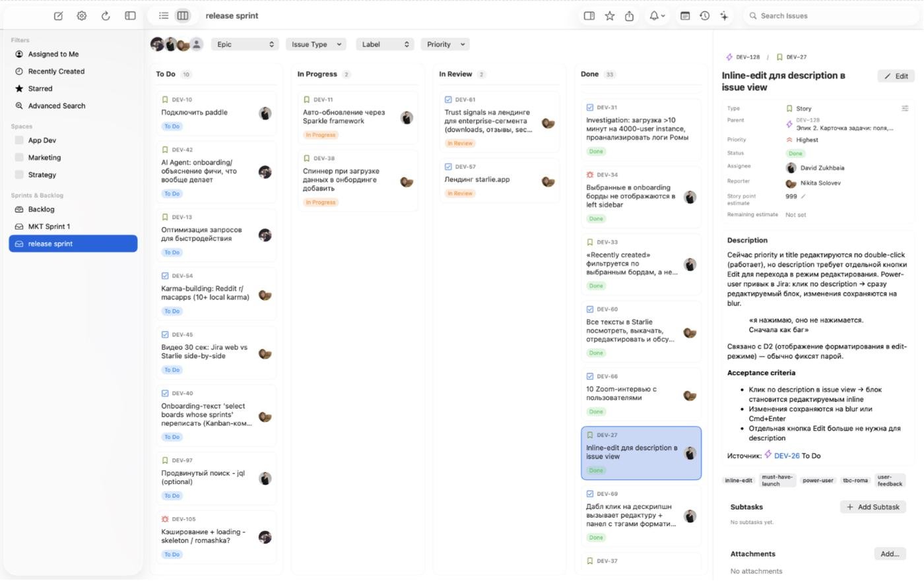The height and width of the screenshot is (581, 924).
Task: Select release sprint in sidebar
Action: pos(73,243)
